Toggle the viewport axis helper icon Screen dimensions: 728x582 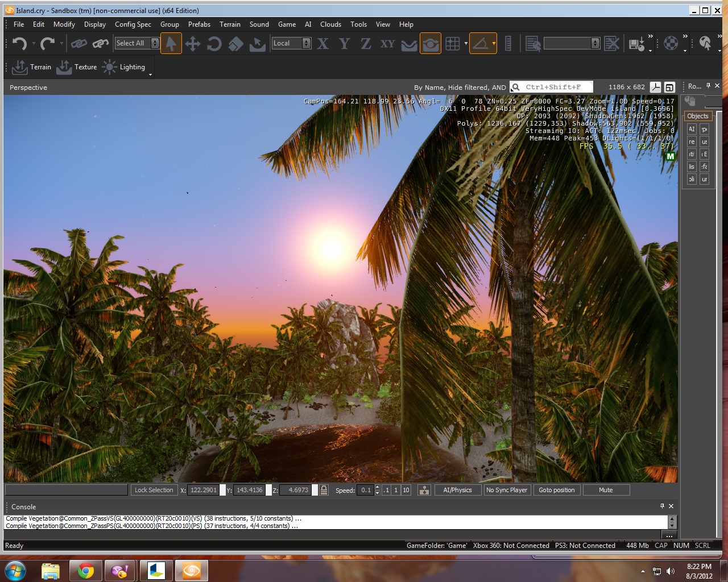656,87
